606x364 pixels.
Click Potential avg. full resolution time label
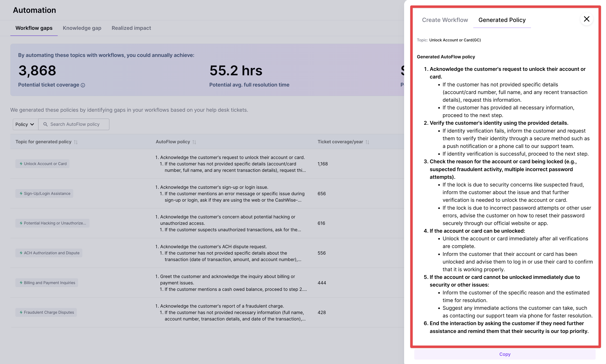point(249,85)
